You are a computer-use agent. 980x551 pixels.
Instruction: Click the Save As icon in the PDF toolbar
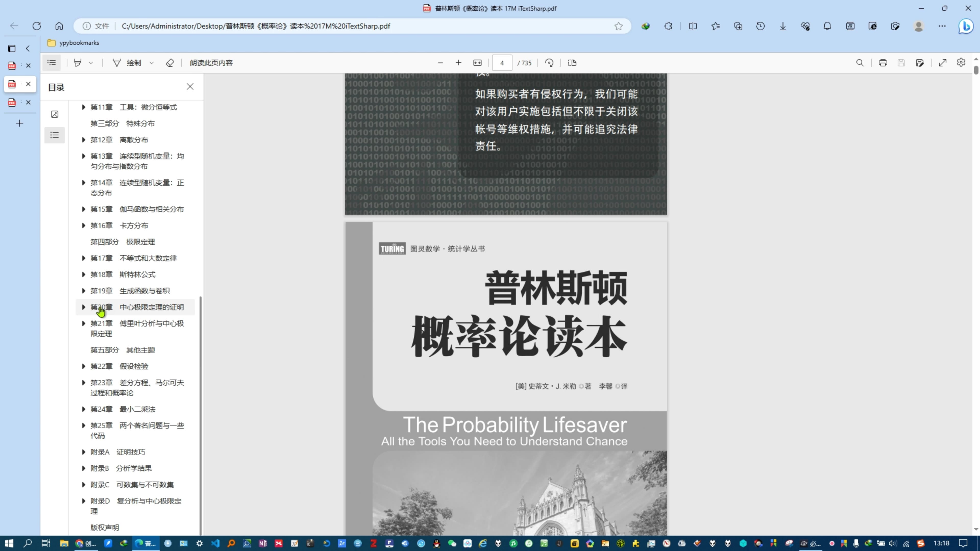920,63
